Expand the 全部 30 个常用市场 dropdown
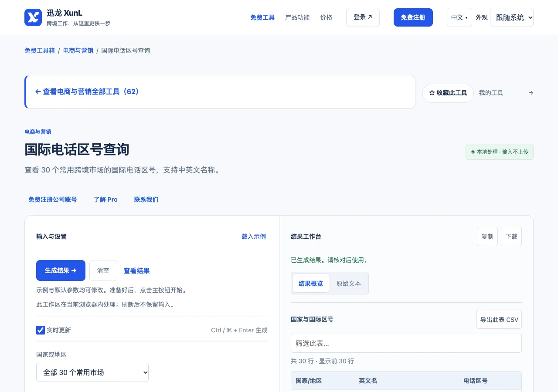Image resolution: width=558 pixels, height=392 pixels. click(x=92, y=372)
